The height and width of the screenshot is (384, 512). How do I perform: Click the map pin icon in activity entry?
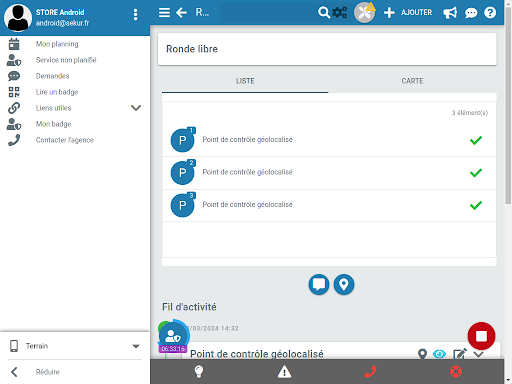[422, 354]
